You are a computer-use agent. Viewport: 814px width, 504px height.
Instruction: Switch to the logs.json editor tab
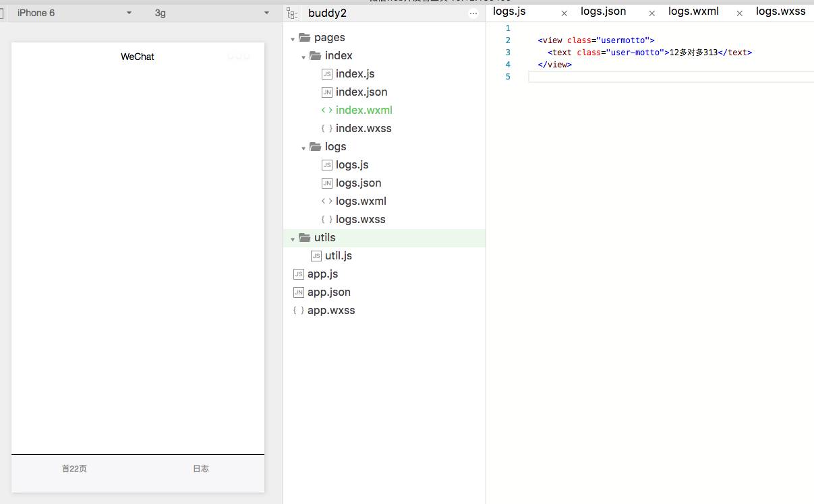603,11
